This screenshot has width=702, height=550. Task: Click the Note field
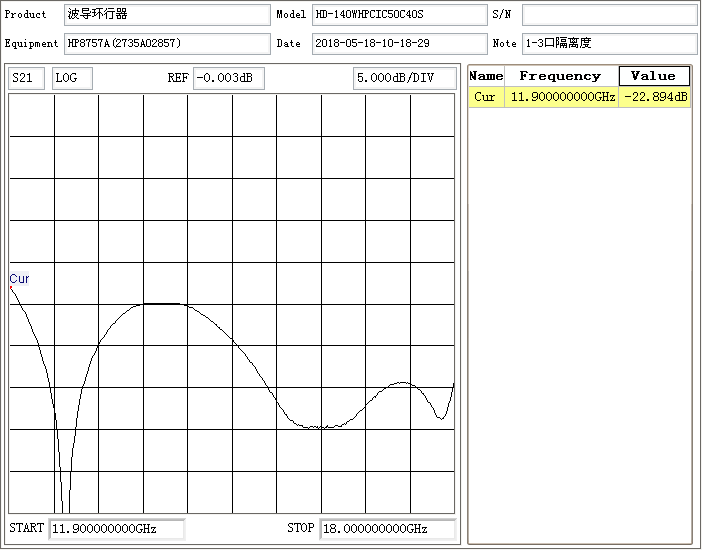click(x=609, y=44)
